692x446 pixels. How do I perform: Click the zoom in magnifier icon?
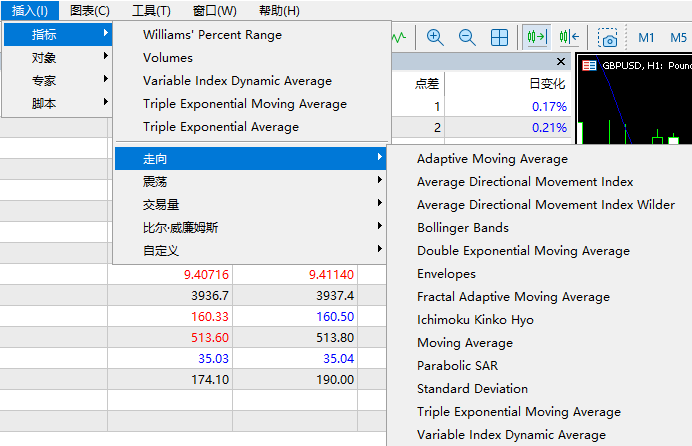point(435,37)
